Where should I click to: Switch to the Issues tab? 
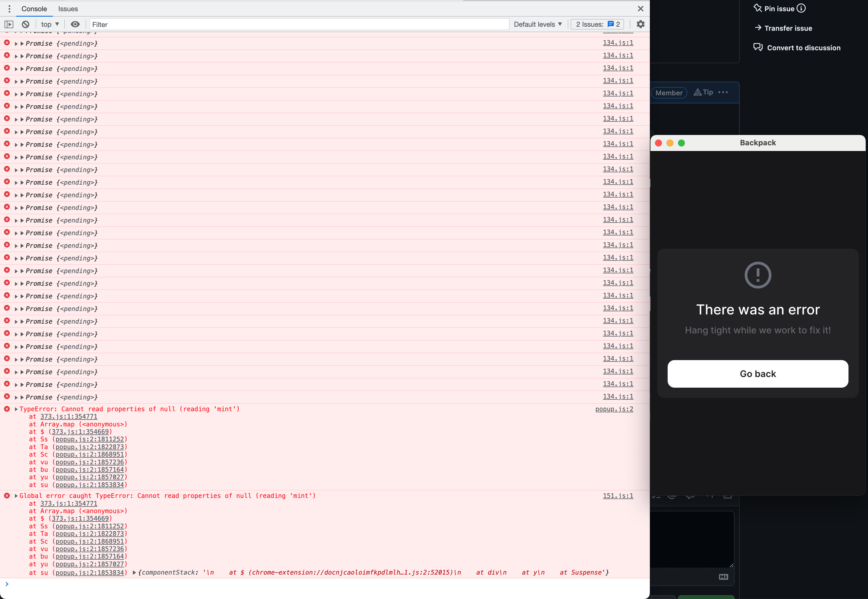[68, 9]
